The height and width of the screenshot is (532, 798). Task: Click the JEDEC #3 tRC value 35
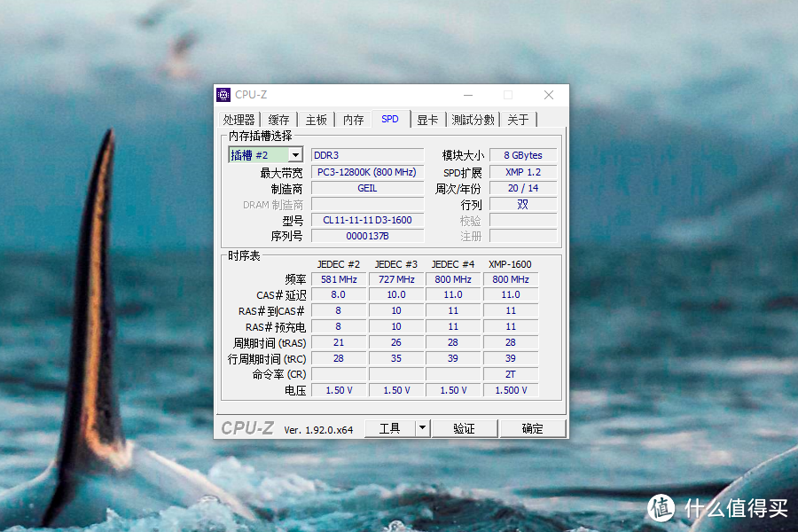396,358
